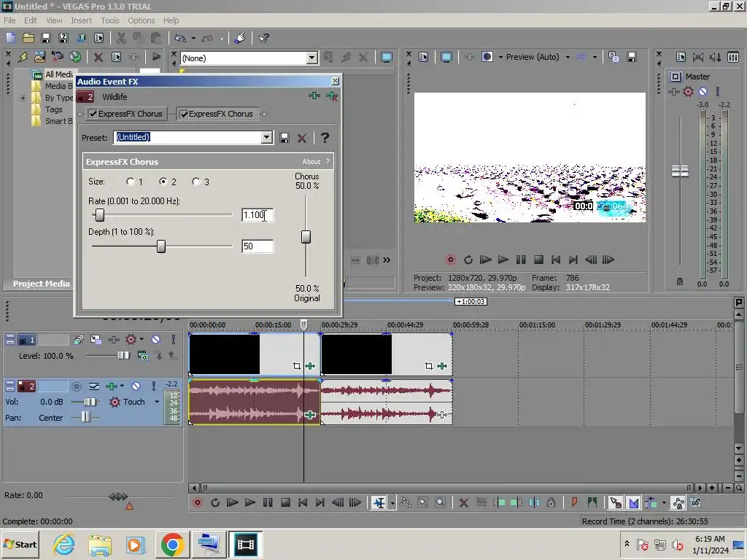
Task: Switch to the Project Media tab
Action: (x=42, y=284)
